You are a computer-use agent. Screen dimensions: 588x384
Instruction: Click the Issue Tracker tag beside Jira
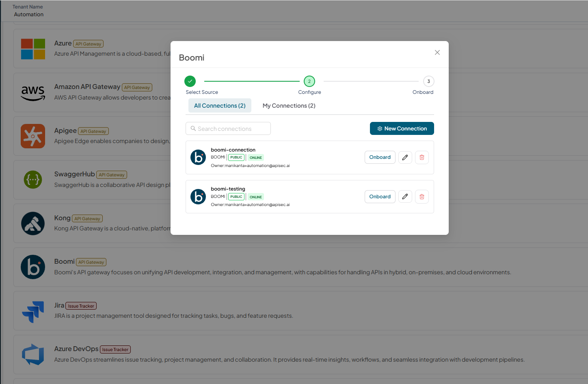pyautogui.click(x=81, y=306)
